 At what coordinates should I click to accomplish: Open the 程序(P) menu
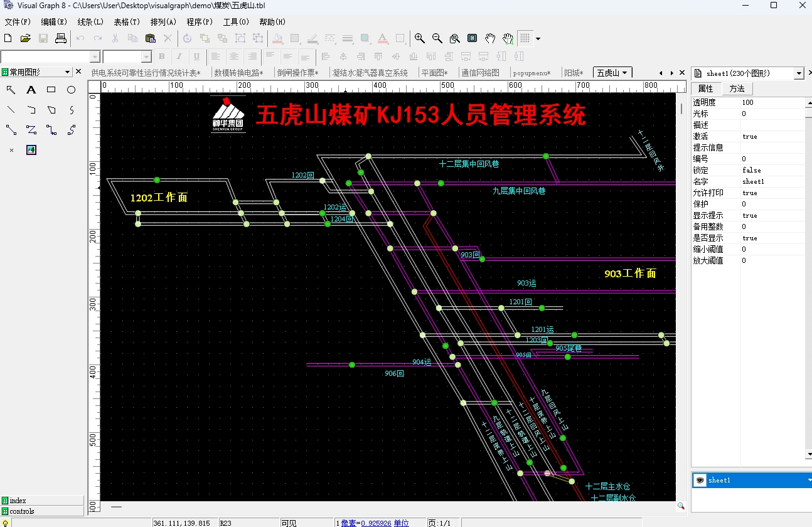click(x=200, y=22)
